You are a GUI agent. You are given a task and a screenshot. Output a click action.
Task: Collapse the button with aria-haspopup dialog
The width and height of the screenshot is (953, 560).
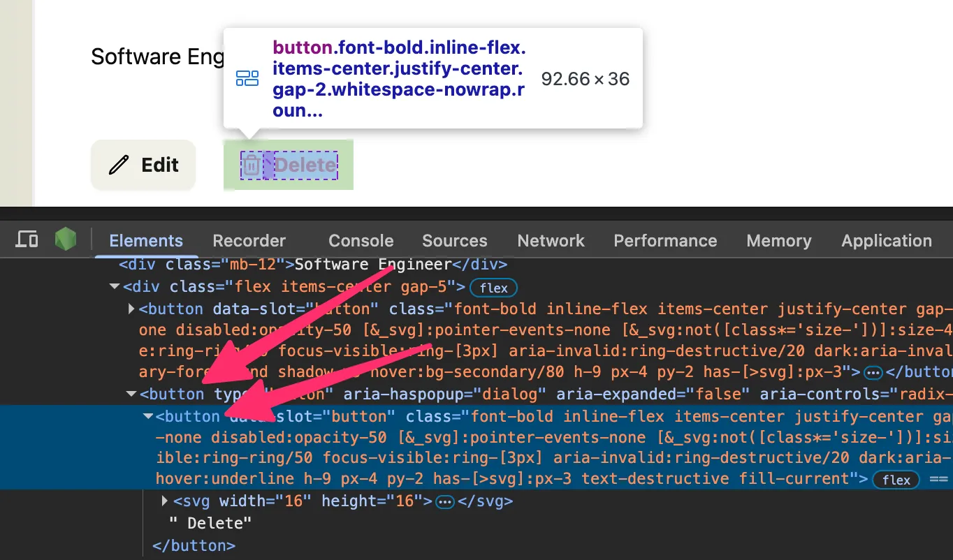(x=131, y=395)
